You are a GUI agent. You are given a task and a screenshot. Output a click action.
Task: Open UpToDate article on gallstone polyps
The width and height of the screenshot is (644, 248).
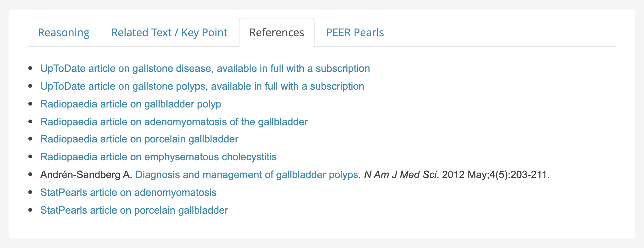click(x=202, y=86)
